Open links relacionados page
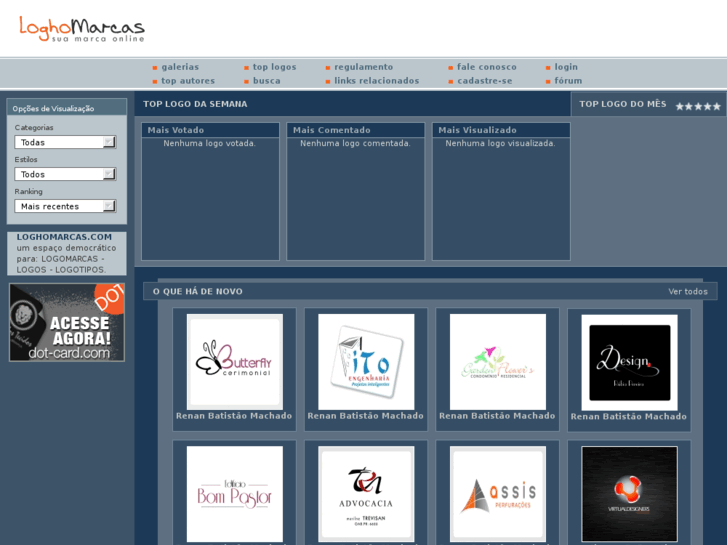This screenshot has height=545, width=727. click(376, 81)
